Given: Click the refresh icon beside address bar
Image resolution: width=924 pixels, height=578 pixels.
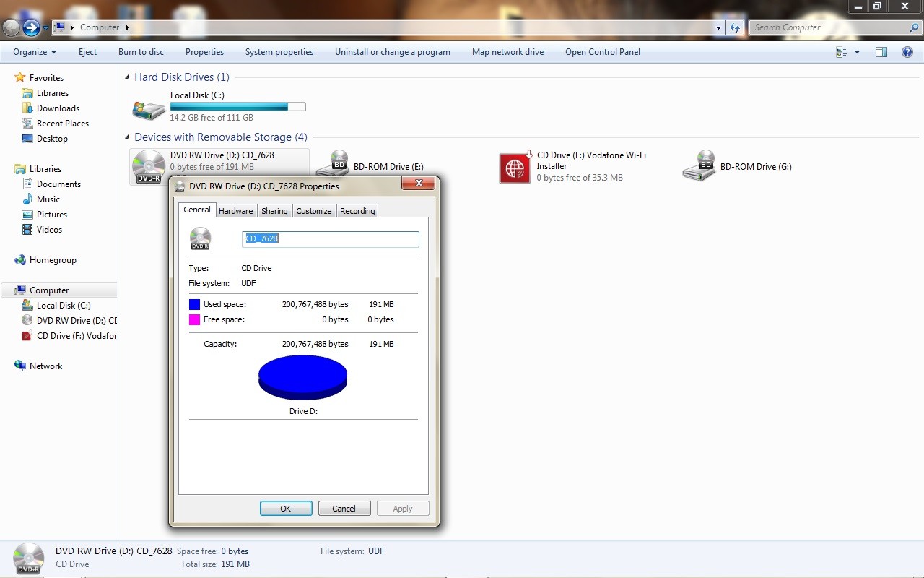Looking at the screenshot, I should (x=735, y=27).
